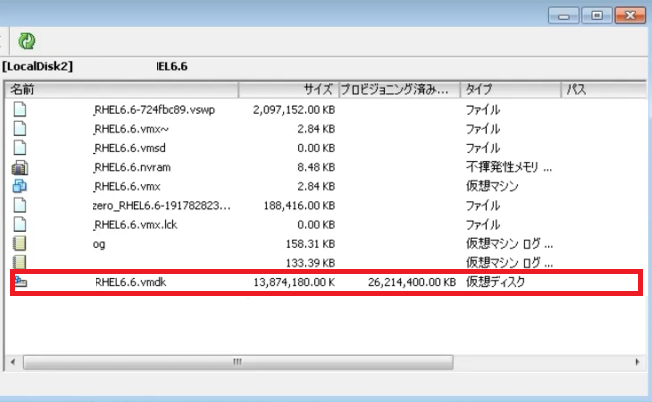Screen dimensions: 652x402
Task: Sort by the パス column header
Action: tap(604, 89)
